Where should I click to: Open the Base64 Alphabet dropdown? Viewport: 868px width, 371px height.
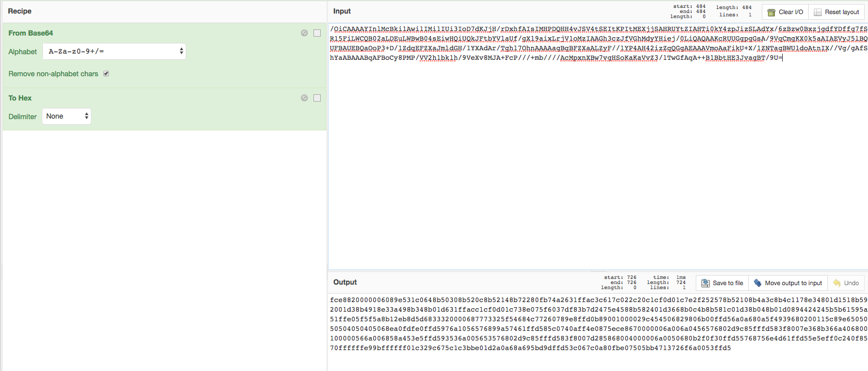pos(115,51)
